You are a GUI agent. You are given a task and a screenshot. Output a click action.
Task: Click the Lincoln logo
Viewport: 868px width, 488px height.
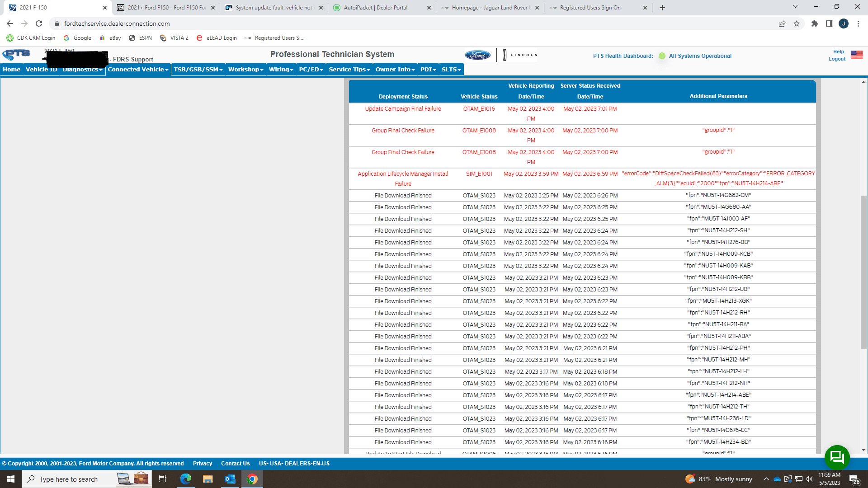point(520,55)
